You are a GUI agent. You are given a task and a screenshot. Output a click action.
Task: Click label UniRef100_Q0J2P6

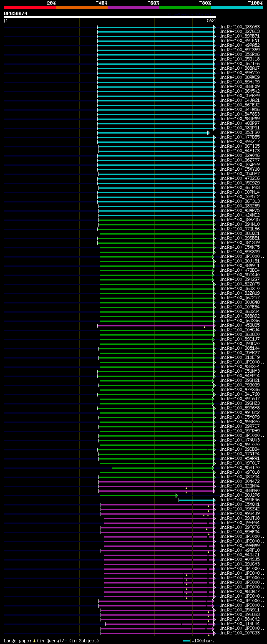pos(239,495)
